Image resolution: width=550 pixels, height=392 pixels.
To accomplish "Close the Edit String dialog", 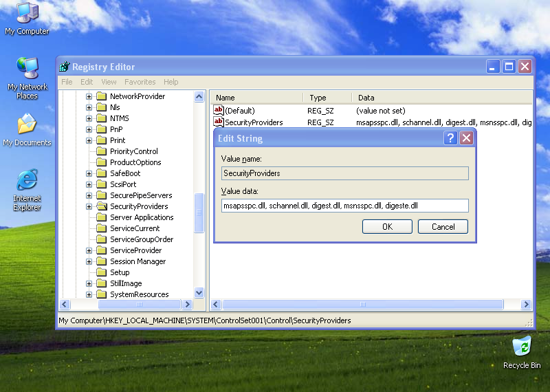I will tap(466, 138).
